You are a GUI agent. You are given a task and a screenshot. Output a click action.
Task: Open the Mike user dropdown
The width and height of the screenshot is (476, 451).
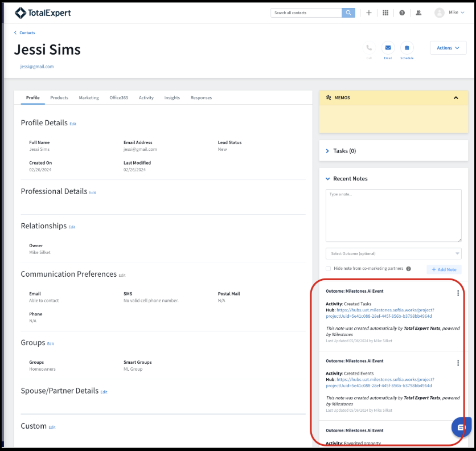[x=457, y=13]
